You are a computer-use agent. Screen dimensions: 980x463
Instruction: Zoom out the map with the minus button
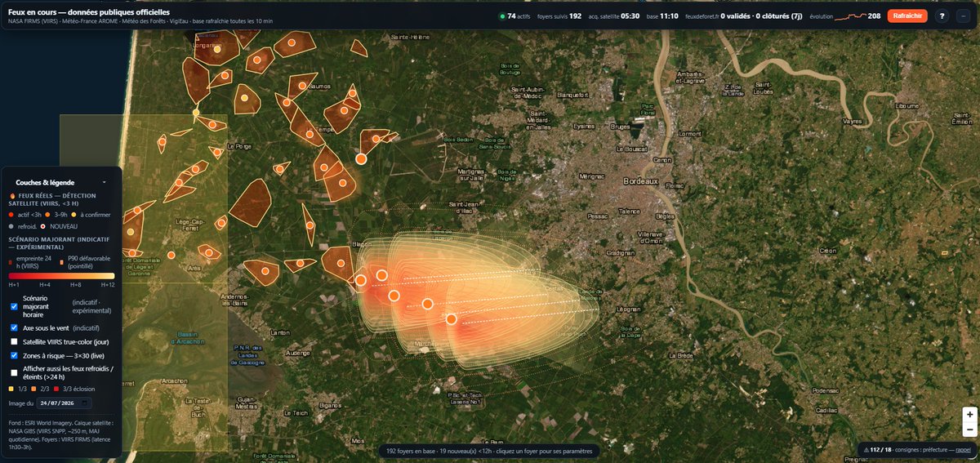coord(969,430)
